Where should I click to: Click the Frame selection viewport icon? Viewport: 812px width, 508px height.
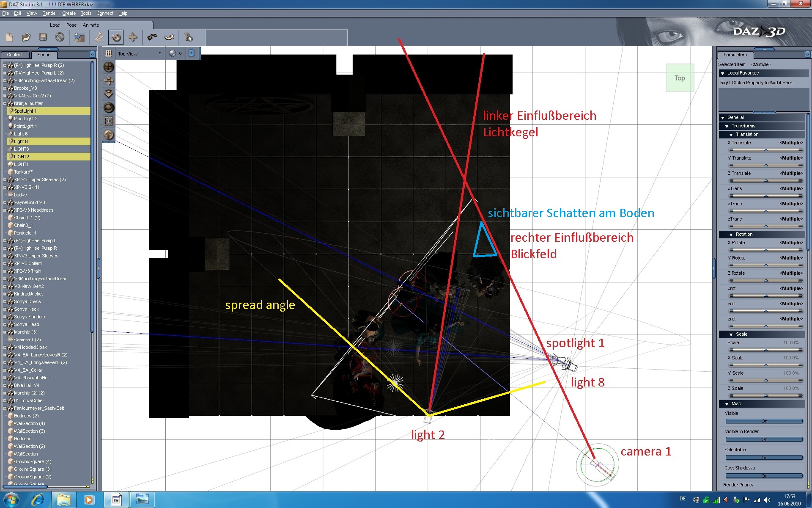pyautogui.click(x=109, y=121)
